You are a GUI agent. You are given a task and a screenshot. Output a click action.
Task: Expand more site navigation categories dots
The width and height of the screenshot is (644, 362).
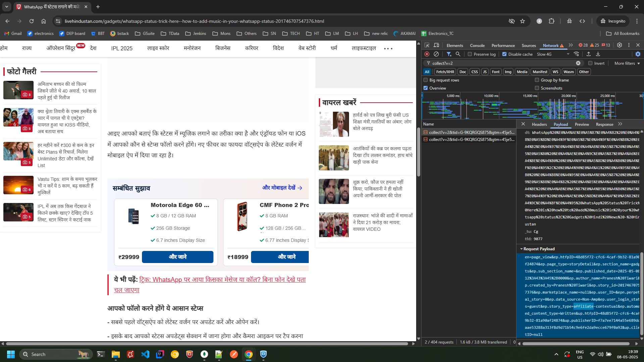[x=388, y=48]
